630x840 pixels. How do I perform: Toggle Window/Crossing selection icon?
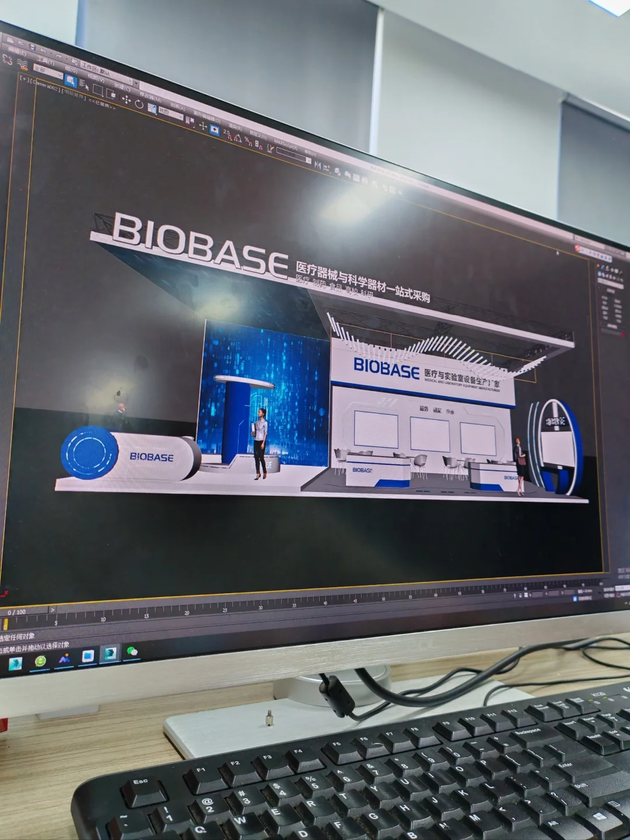tap(111, 94)
